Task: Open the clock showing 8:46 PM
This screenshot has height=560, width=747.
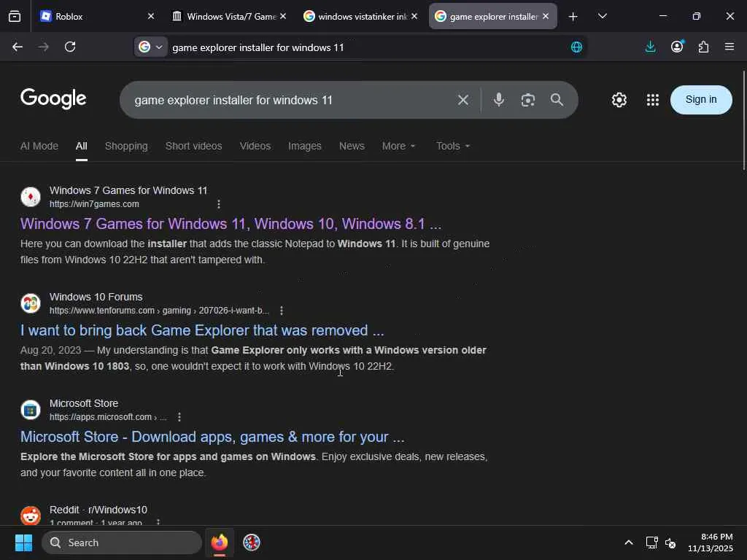Action: click(711, 542)
